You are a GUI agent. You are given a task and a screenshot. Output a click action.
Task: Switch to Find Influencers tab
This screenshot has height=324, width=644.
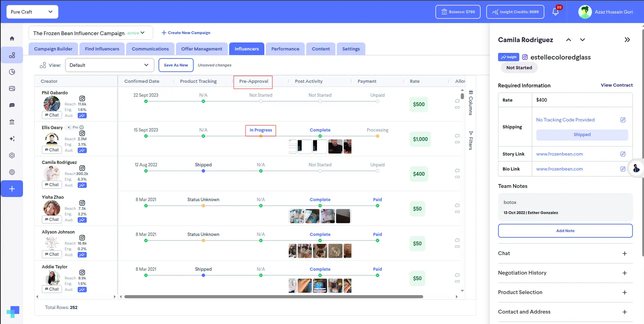point(102,49)
